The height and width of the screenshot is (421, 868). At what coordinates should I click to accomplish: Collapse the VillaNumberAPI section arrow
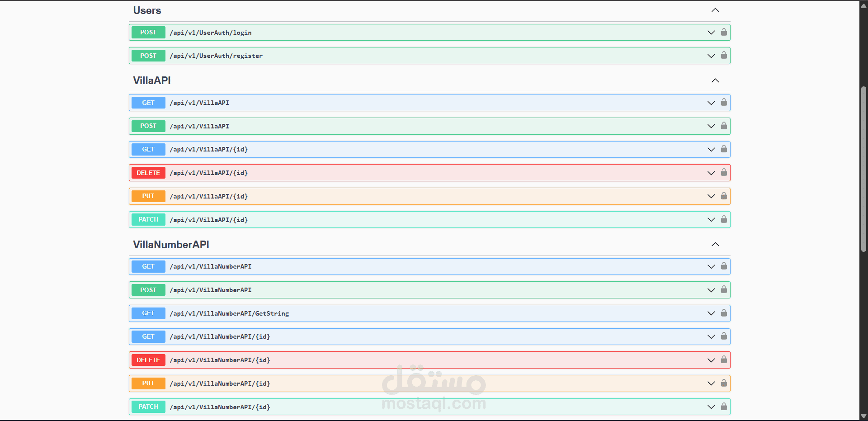click(715, 244)
